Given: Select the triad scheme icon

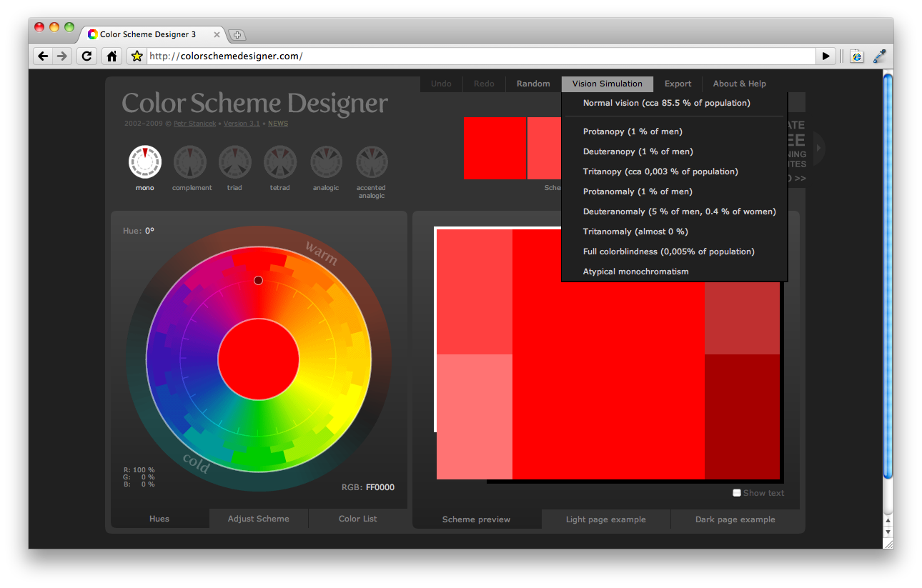Looking at the screenshot, I should tap(235, 162).
